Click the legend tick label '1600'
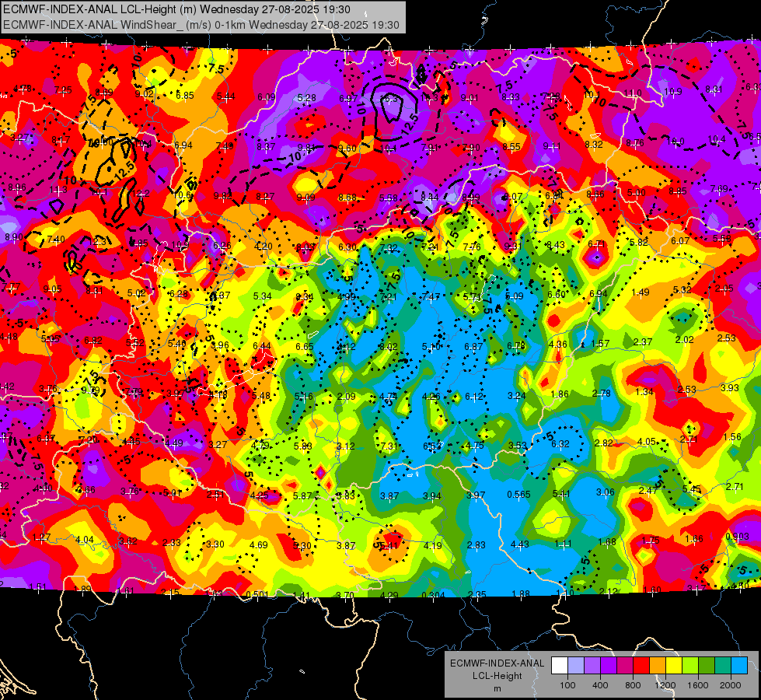 pyautogui.click(x=698, y=685)
